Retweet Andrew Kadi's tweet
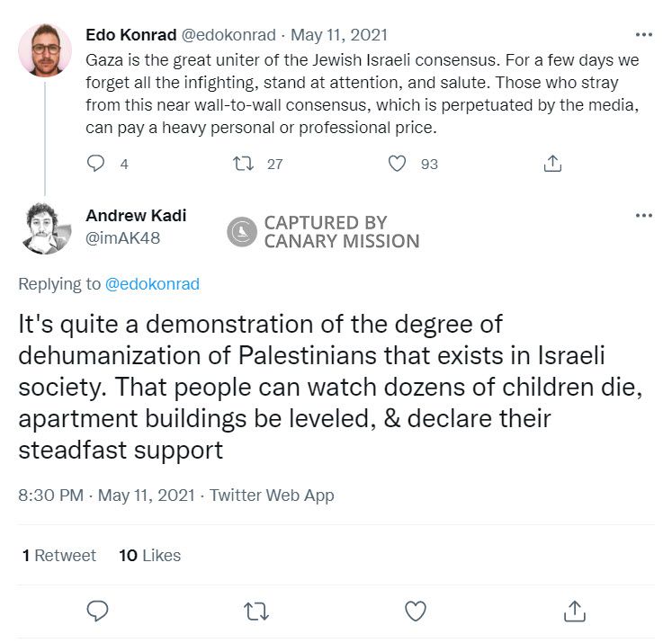This screenshot has width=672, height=643. click(x=256, y=612)
